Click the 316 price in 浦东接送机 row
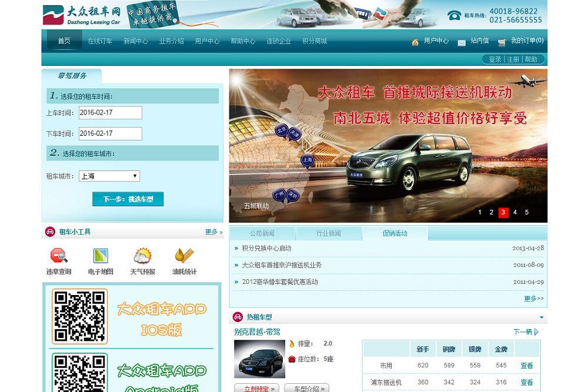Screen dimensions: 588x392 [501, 382]
